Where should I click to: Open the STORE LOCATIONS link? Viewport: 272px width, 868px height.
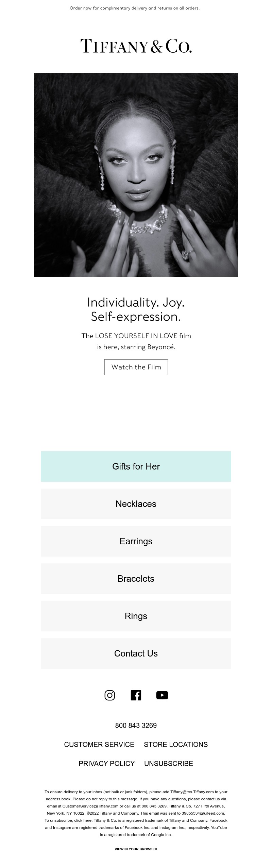(x=176, y=745)
